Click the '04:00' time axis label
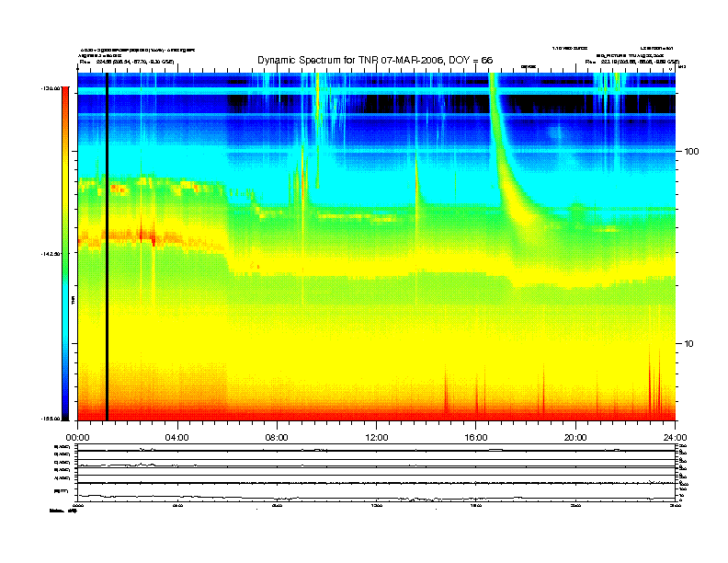The image size is (728, 563). [x=177, y=438]
